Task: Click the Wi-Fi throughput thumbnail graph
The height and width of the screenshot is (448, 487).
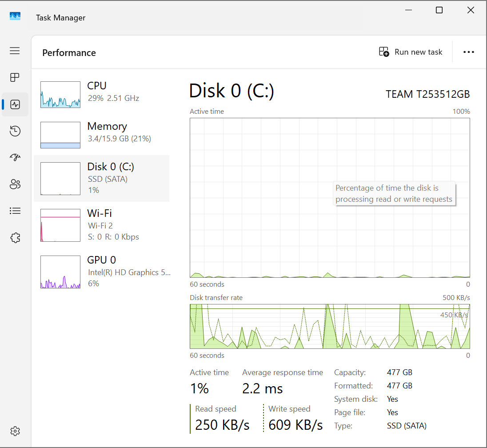Action: 60,225
